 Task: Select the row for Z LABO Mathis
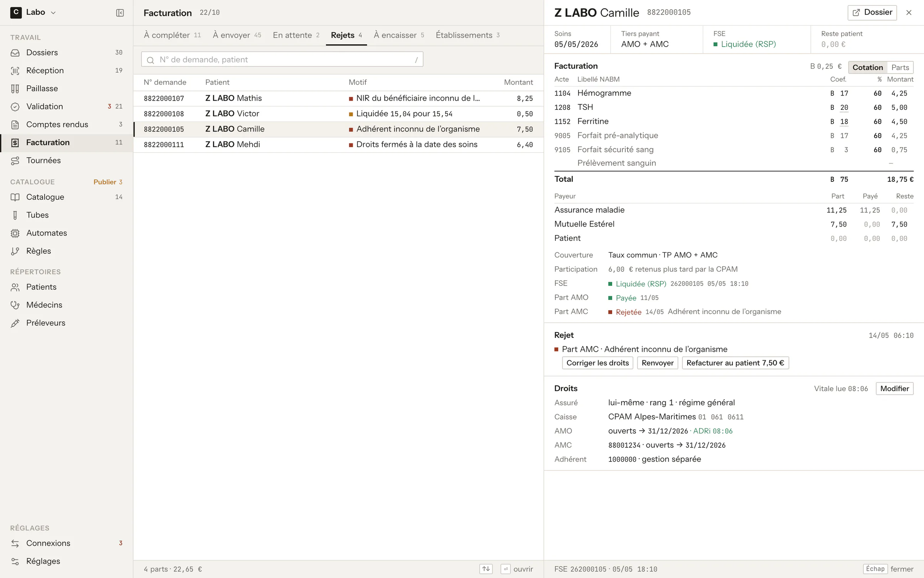click(x=338, y=98)
